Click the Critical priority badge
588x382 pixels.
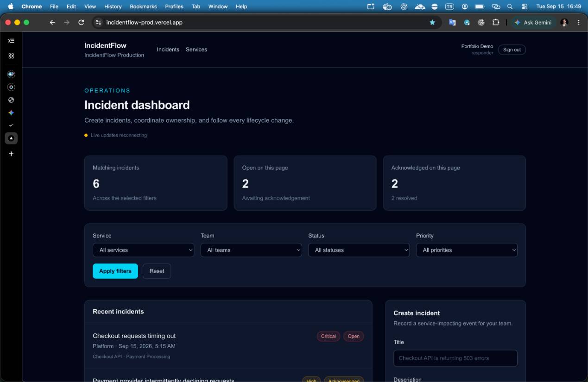[329, 336]
